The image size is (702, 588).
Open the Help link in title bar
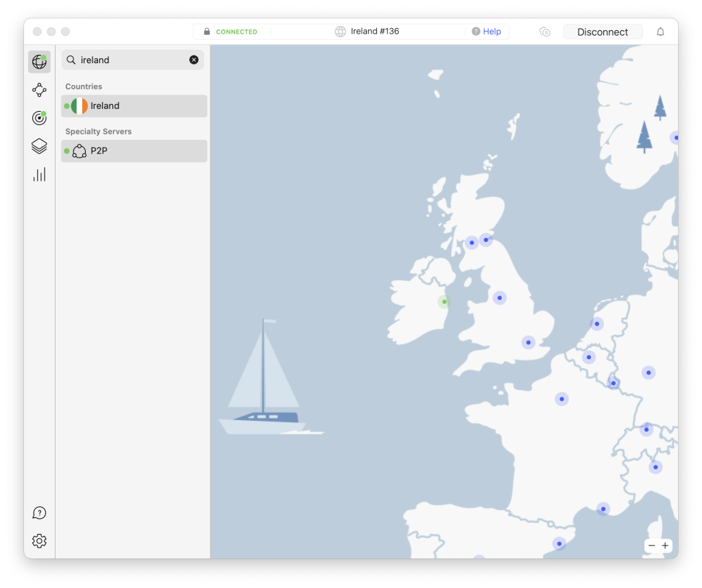492,32
